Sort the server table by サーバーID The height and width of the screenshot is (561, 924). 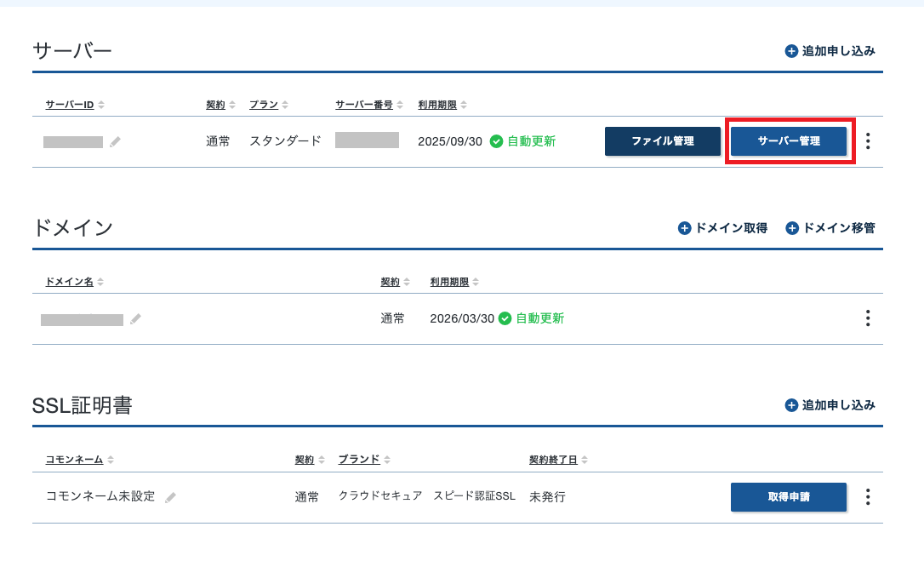pyautogui.click(x=75, y=105)
